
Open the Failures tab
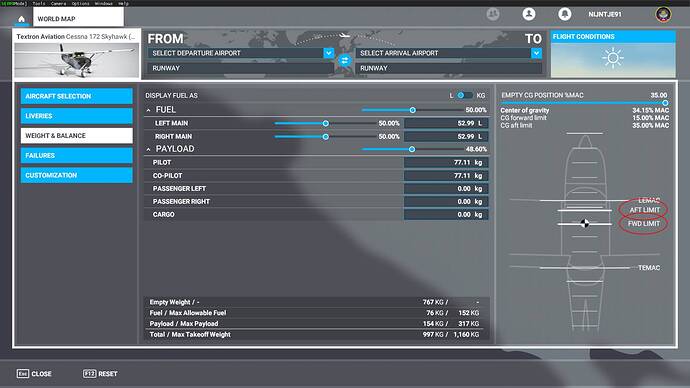pos(77,155)
